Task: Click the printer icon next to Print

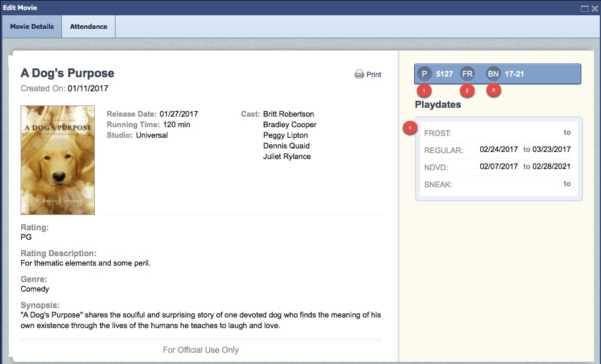Action: click(359, 74)
